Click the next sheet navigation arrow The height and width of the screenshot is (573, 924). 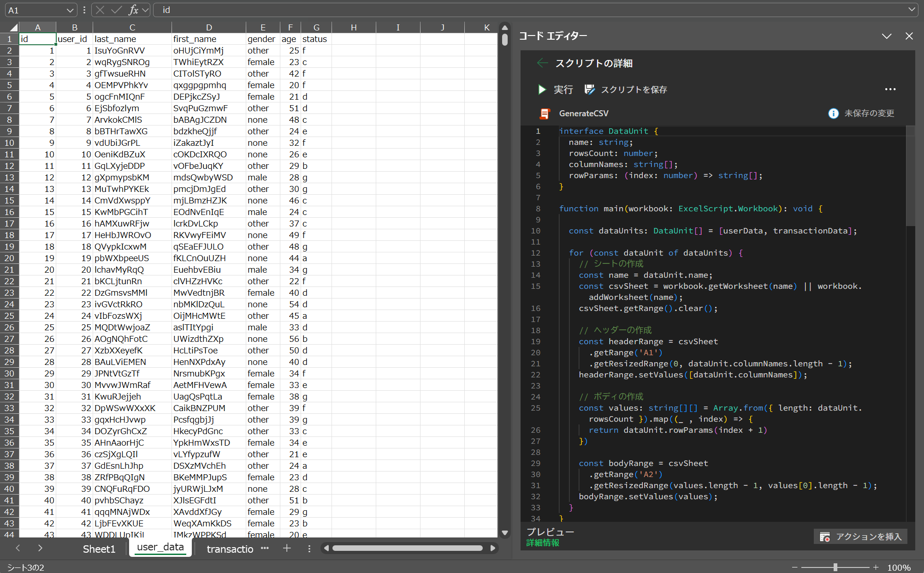click(x=40, y=549)
